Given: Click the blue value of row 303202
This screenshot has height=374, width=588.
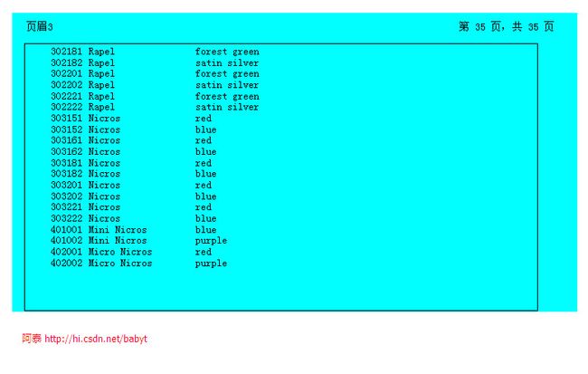Looking at the screenshot, I should click(x=206, y=197).
